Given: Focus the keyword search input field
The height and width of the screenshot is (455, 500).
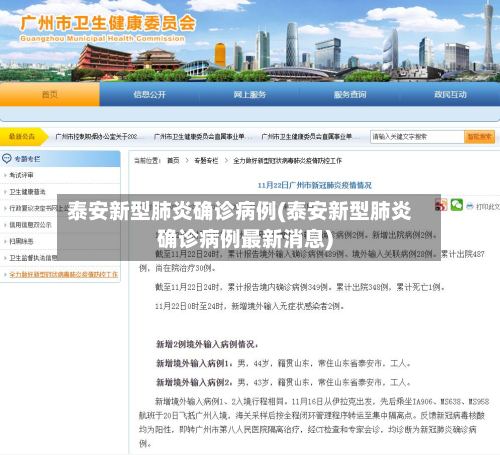Looking at the screenshot, I should click(417, 137).
